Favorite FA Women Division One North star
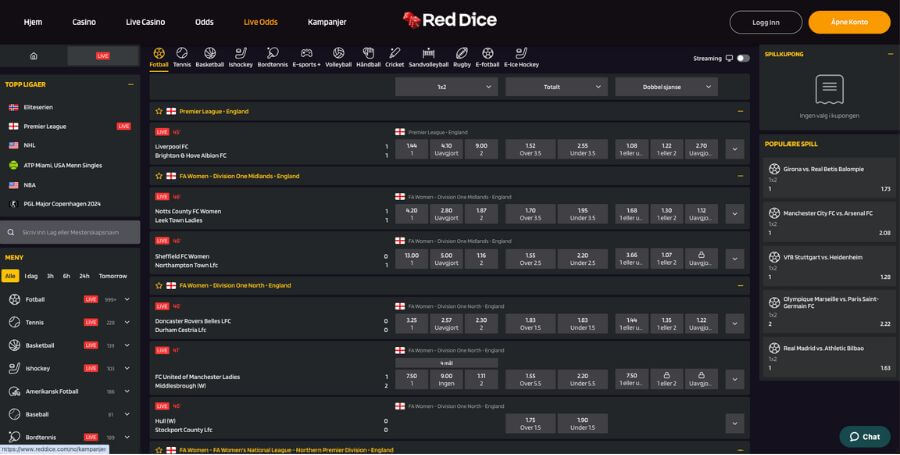The image size is (900, 455). click(159, 285)
